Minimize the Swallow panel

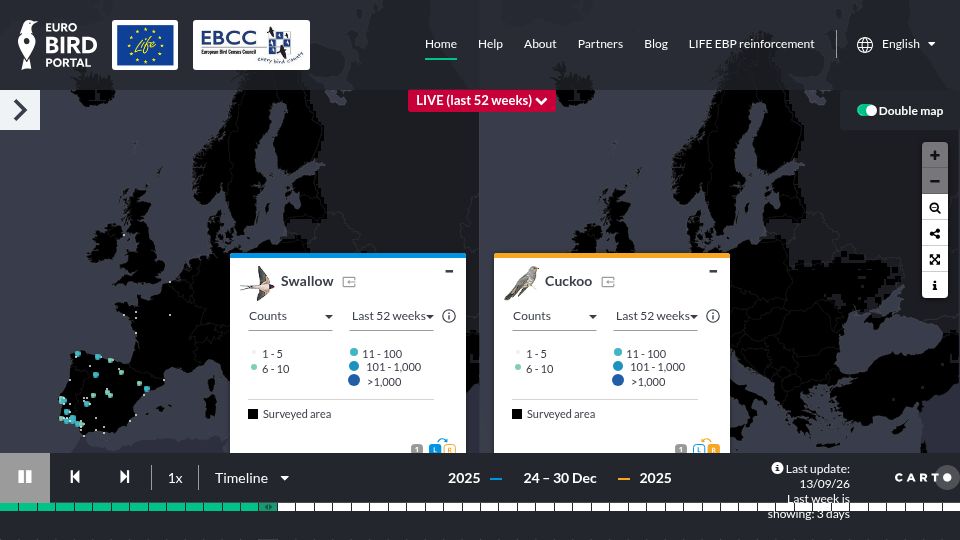(x=449, y=271)
